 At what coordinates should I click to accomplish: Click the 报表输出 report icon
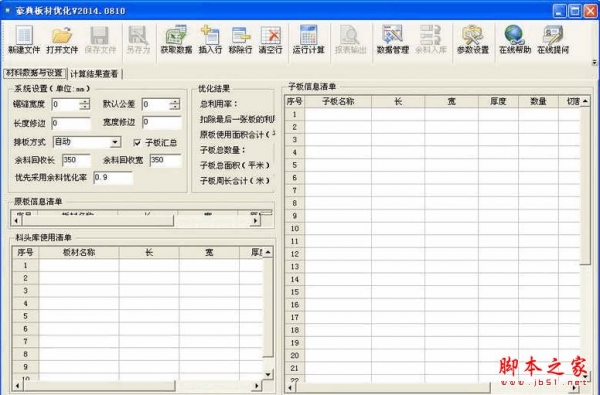pos(351,39)
